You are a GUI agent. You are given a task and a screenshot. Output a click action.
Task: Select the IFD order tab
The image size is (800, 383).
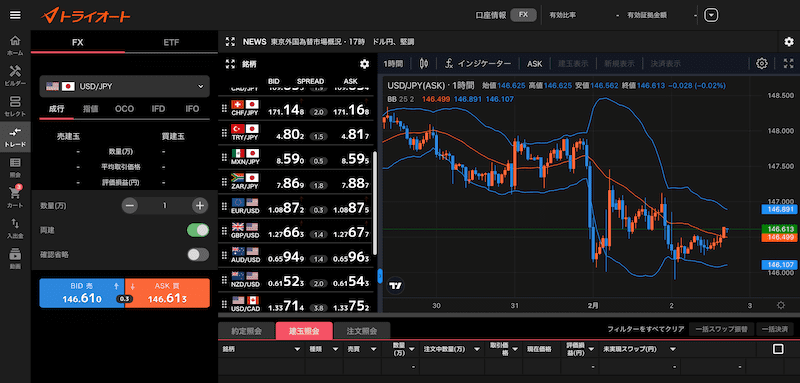point(158,109)
